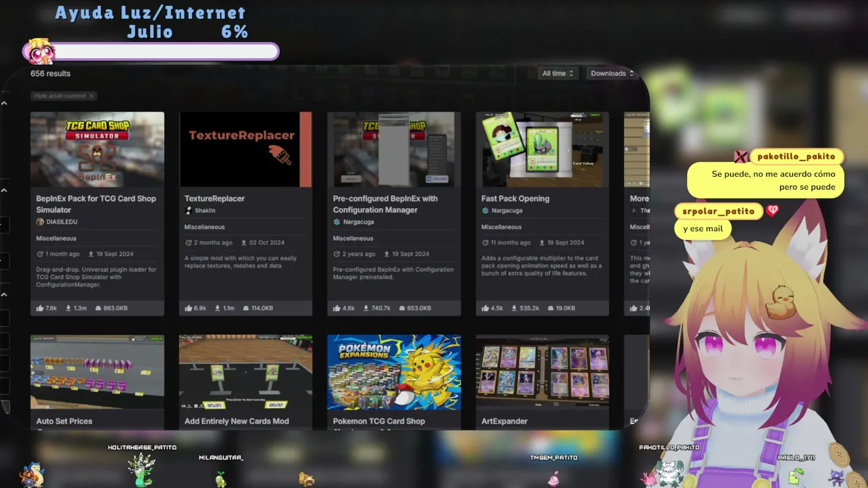Click the file size icon beside 19.0KB

550,308
